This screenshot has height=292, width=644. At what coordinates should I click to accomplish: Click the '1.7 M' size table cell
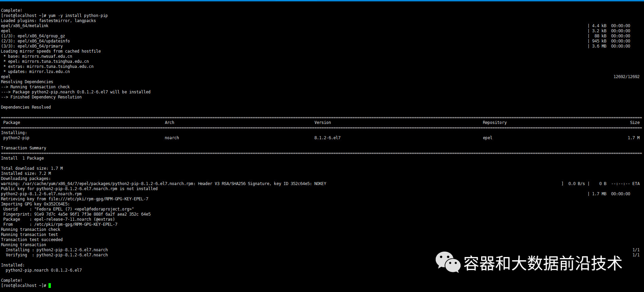[633, 138]
